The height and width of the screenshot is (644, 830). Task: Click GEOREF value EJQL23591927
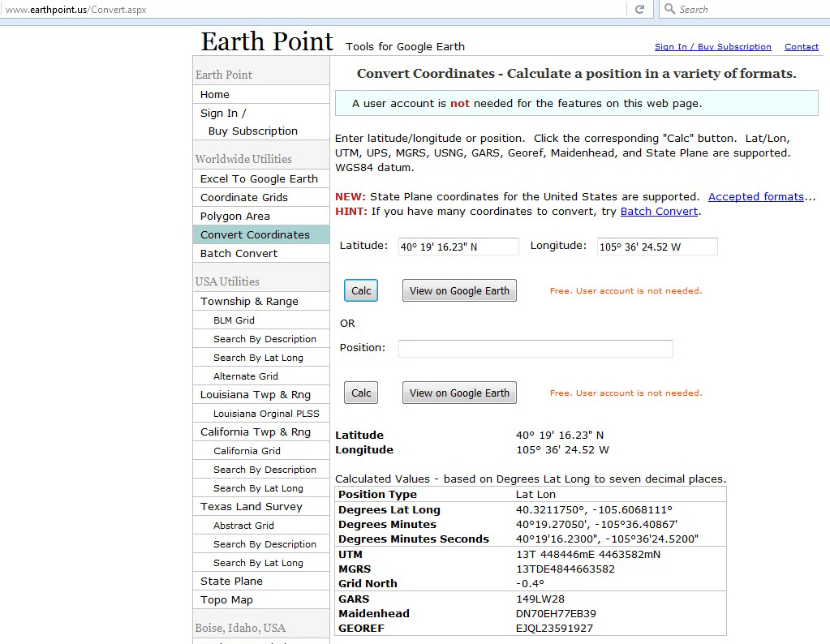tap(554, 629)
